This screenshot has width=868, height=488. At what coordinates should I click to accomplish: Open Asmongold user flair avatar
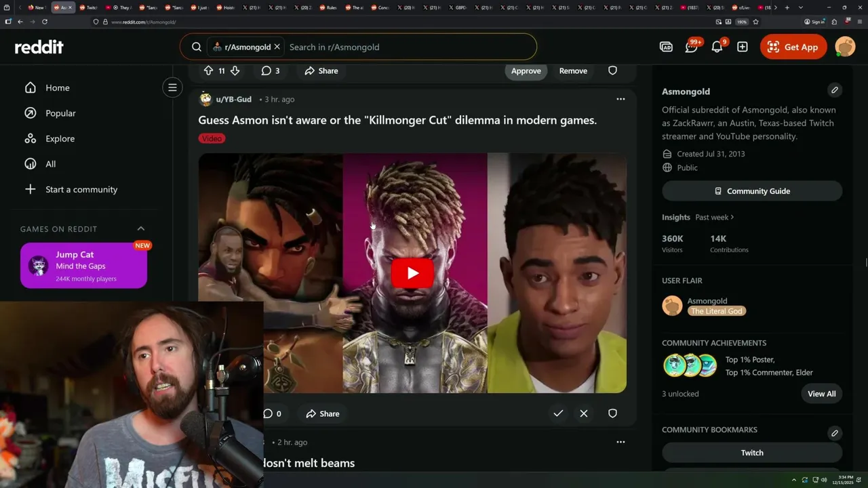click(x=672, y=306)
